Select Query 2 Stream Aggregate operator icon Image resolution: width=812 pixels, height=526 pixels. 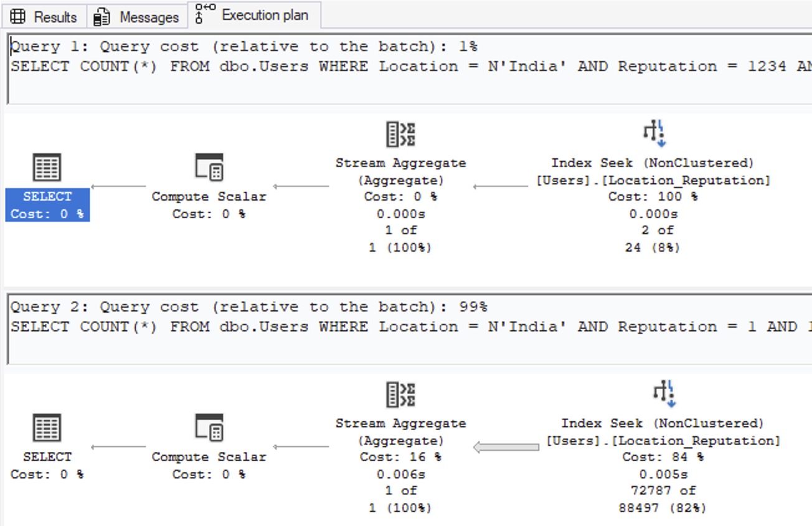coord(400,395)
